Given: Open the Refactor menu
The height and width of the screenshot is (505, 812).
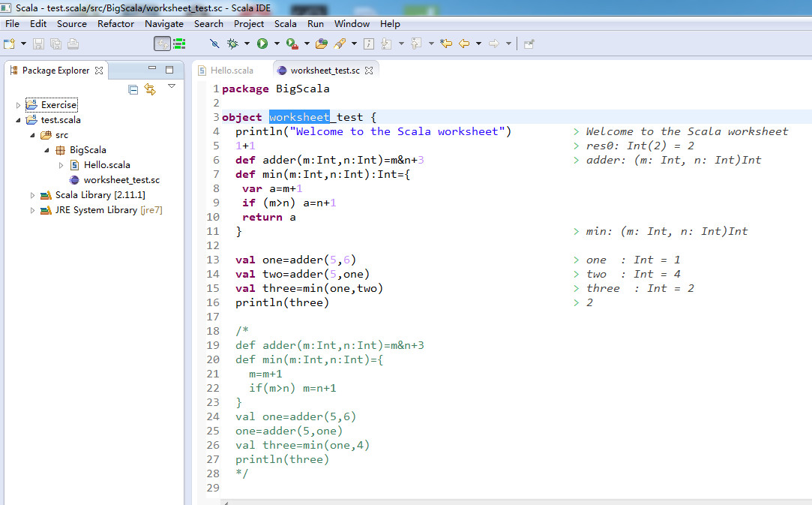Looking at the screenshot, I should (115, 24).
